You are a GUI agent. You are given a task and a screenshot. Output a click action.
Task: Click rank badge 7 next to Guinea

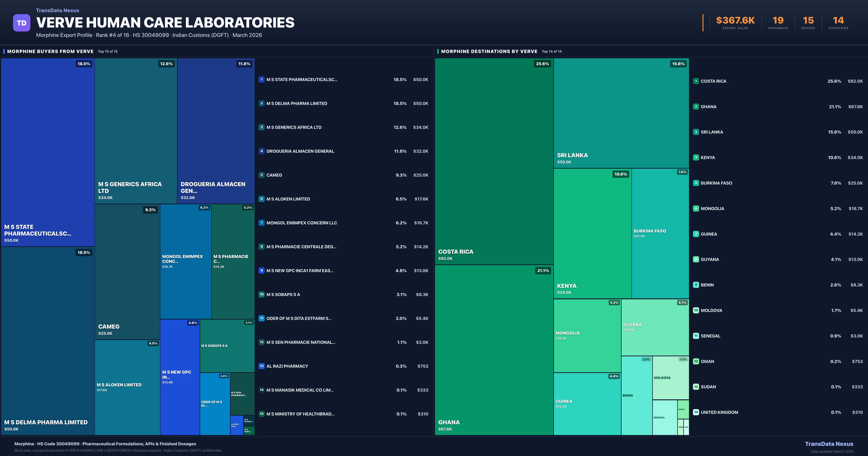696,234
